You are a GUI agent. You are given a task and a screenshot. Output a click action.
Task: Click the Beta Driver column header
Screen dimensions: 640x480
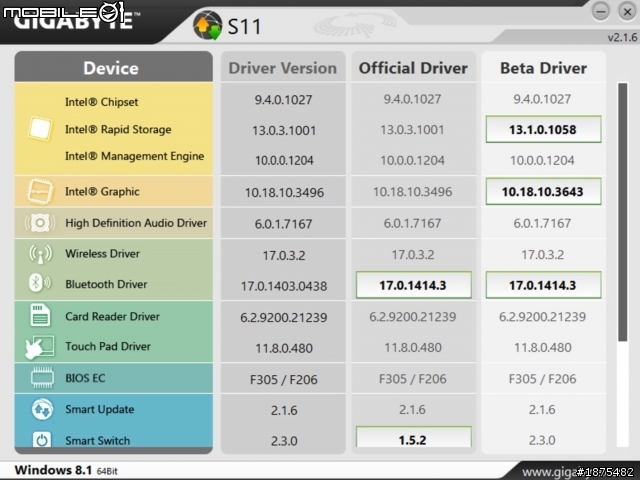543,68
